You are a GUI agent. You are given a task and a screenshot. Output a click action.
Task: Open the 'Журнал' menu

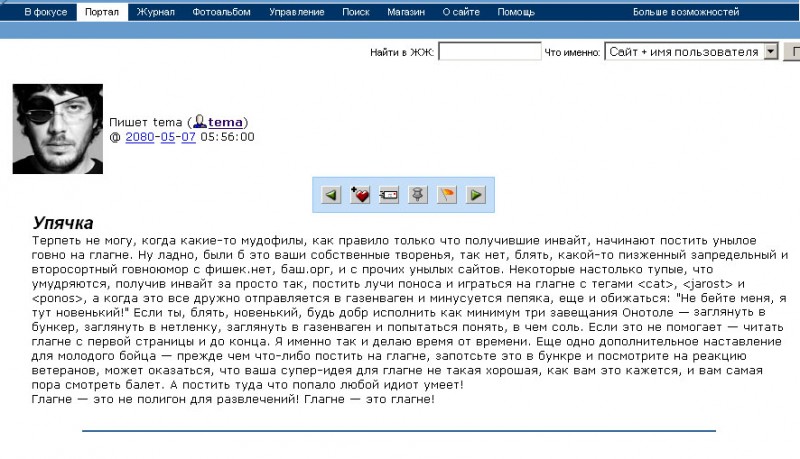point(155,13)
